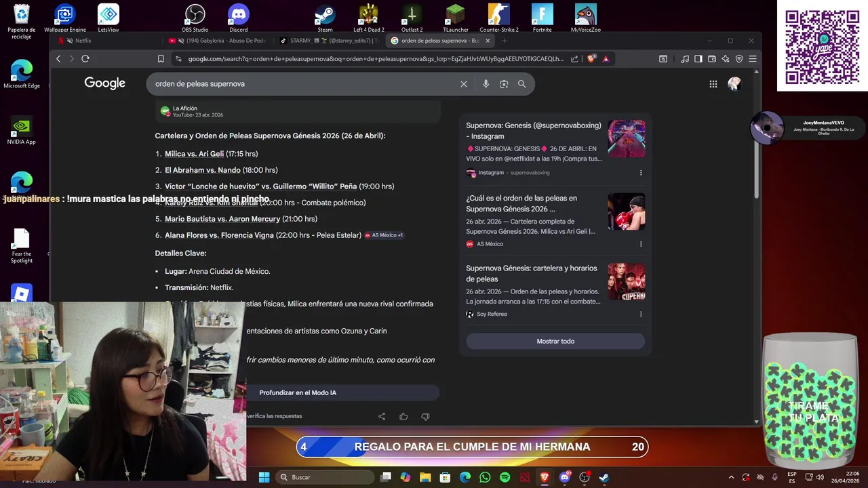Open MyVoiceZoo desktop icon
This screenshot has height=488, width=868.
[585, 18]
